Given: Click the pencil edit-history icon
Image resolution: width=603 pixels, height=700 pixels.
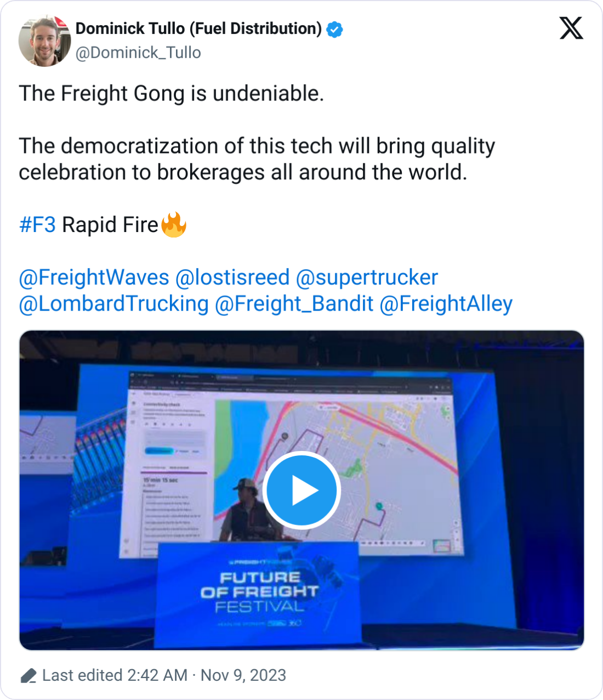Looking at the screenshot, I should (x=29, y=675).
